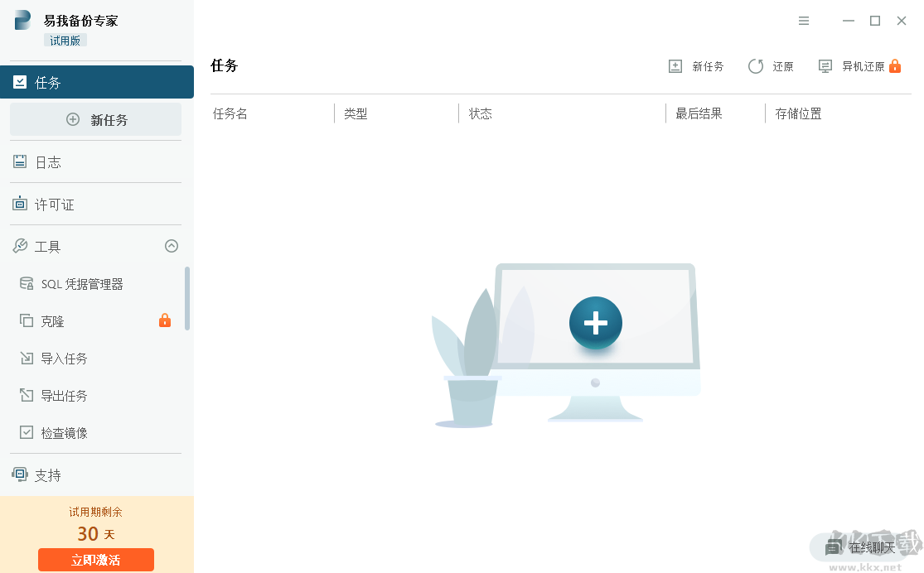Image resolution: width=924 pixels, height=573 pixels.
Task: Collapse the 工具 section chevron
Action: 172,246
